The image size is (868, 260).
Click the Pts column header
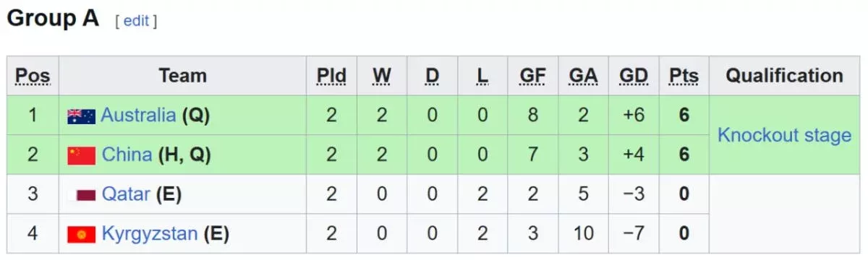[684, 76]
